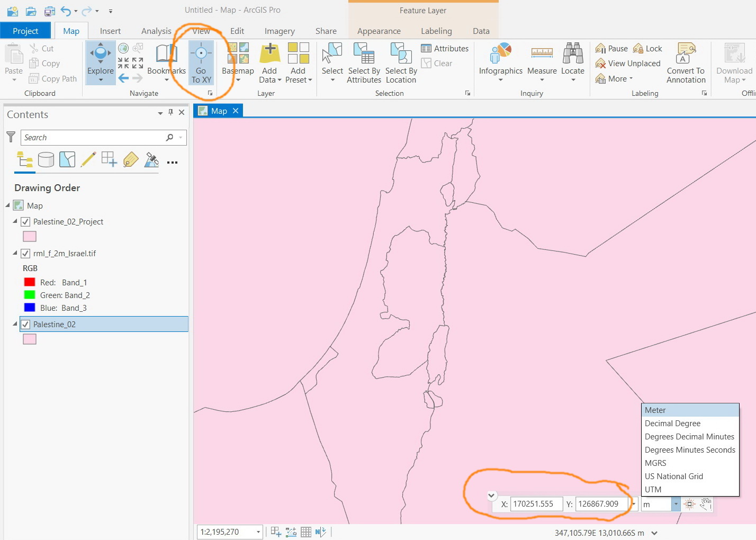Collapse the Palestine_02 layer legend

tap(15, 324)
